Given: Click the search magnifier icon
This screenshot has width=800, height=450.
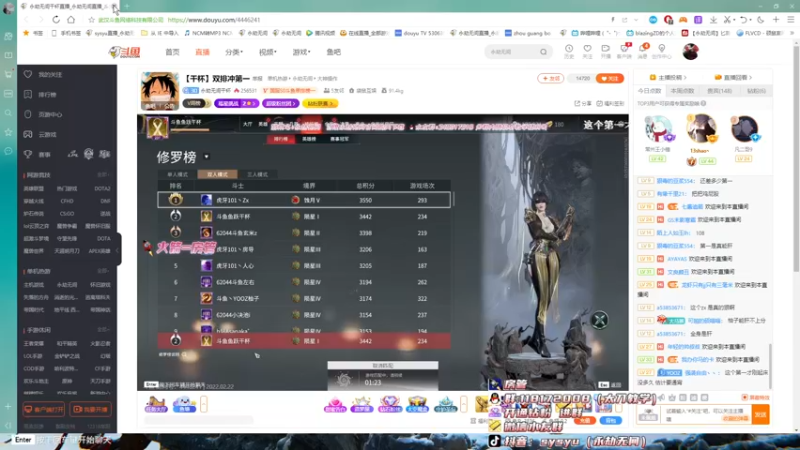Looking at the screenshot, I should [543, 52].
